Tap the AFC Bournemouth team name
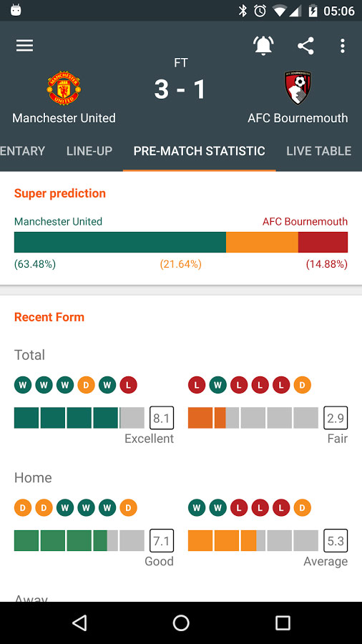This screenshot has height=644, width=362. [x=298, y=118]
